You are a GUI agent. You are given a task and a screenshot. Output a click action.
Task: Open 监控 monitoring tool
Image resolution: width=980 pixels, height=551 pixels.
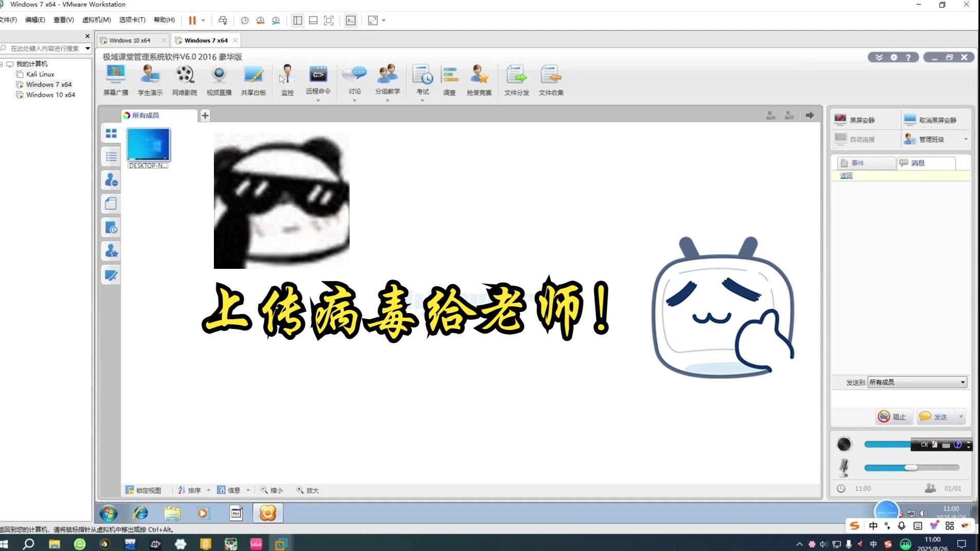click(x=287, y=81)
